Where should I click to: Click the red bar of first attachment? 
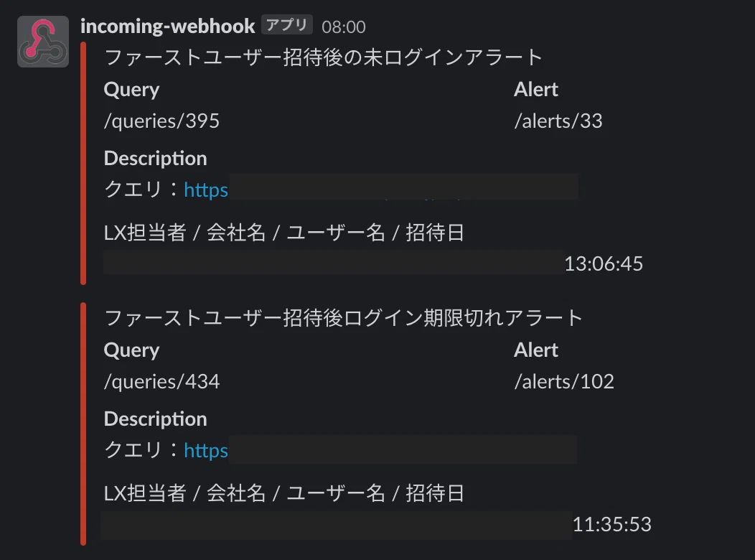(83, 163)
